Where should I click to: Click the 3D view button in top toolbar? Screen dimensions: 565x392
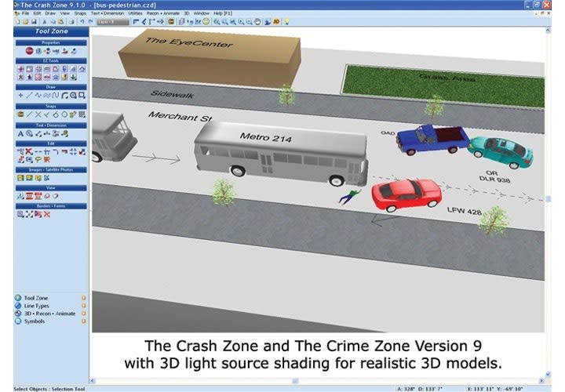tap(275, 22)
